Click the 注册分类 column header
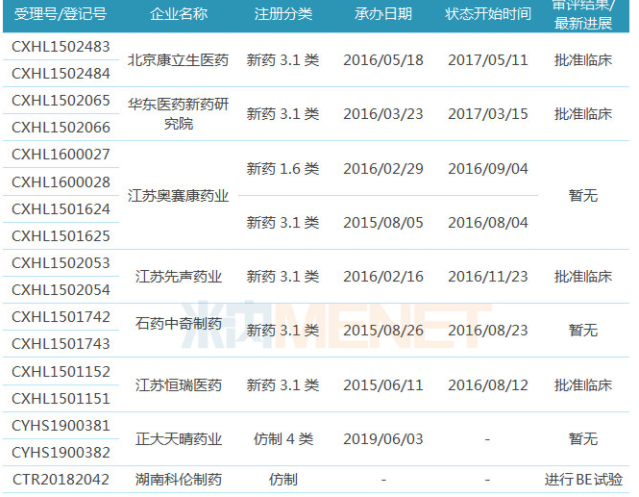Viewport: 639px width, 497px height. 283,14
